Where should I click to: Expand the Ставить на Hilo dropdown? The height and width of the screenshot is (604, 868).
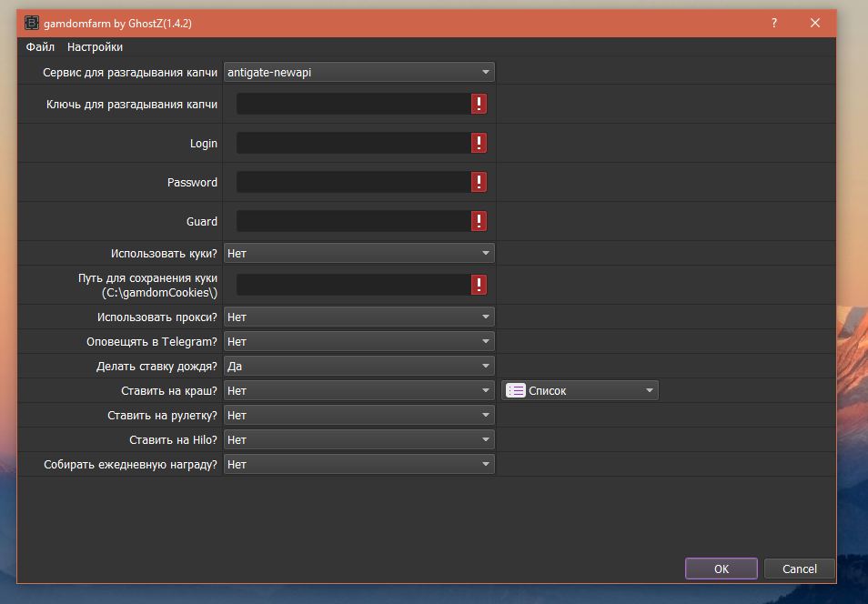tap(358, 439)
